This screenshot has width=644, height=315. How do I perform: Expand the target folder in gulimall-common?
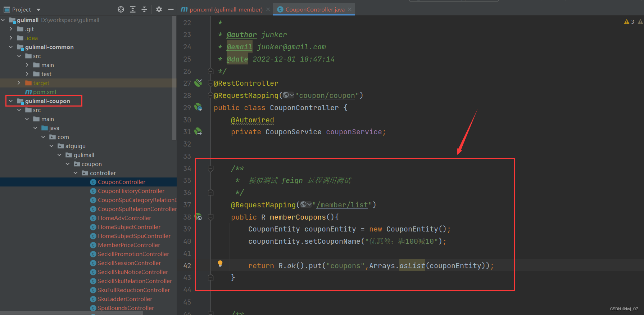[x=19, y=83]
